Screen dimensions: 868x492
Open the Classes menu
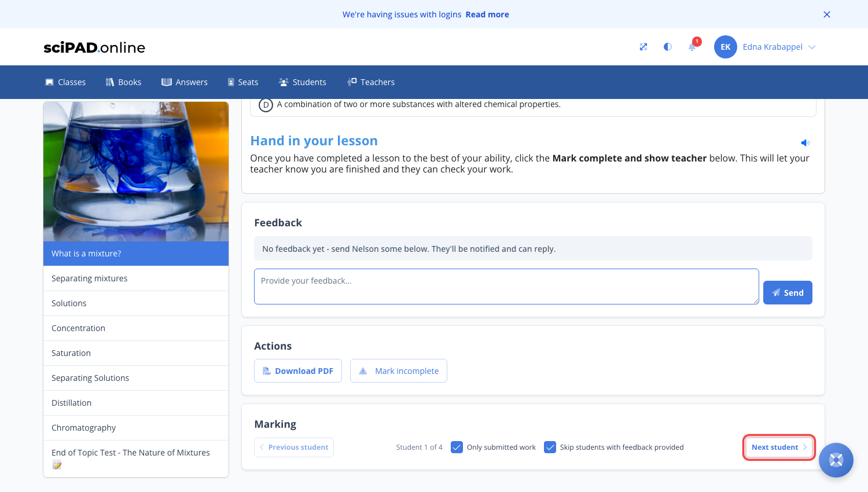tap(65, 82)
